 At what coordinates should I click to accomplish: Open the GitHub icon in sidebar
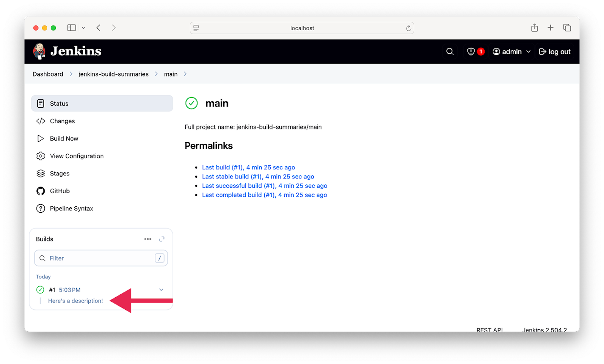pyautogui.click(x=40, y=191)
